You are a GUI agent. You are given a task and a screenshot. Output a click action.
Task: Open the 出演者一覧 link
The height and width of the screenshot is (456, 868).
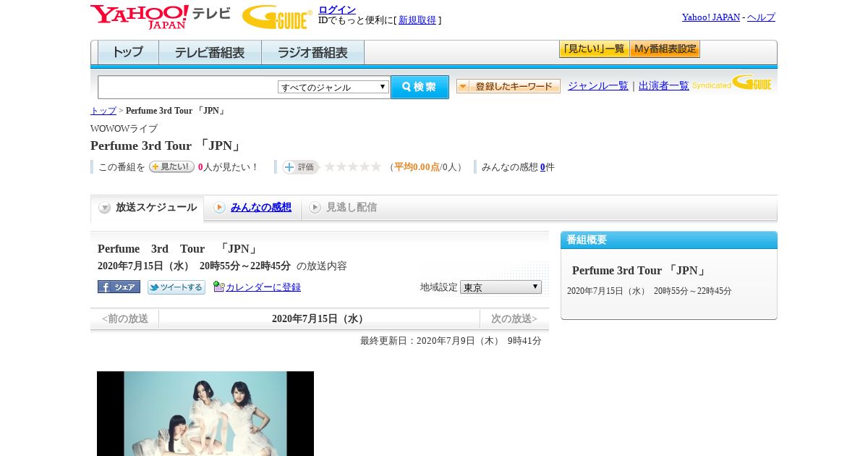point(664,85)
